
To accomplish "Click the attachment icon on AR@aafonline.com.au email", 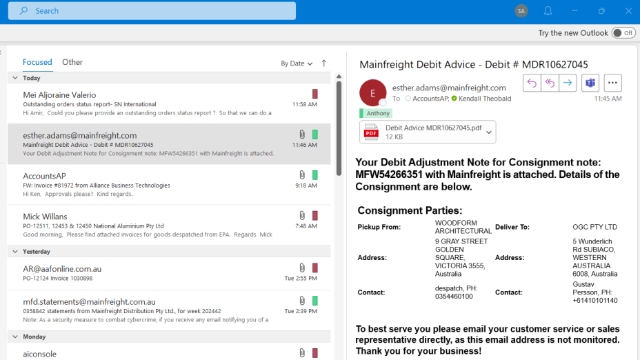I will (x=302, y=267).
